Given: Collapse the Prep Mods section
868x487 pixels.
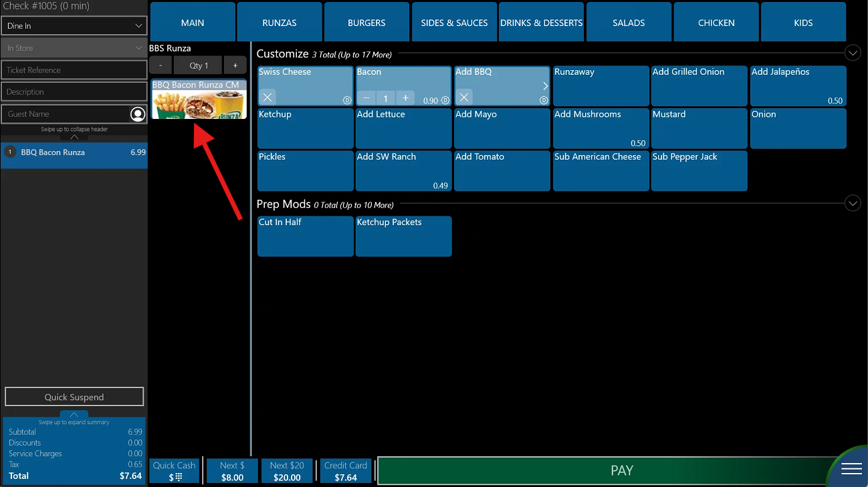Looking at the screenshot, I should [x=853, y=203].
